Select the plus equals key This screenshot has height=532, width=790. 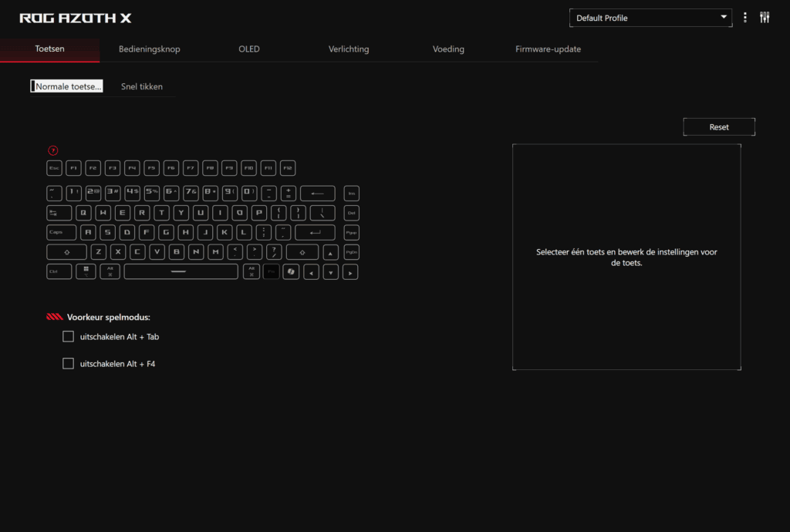289,194
